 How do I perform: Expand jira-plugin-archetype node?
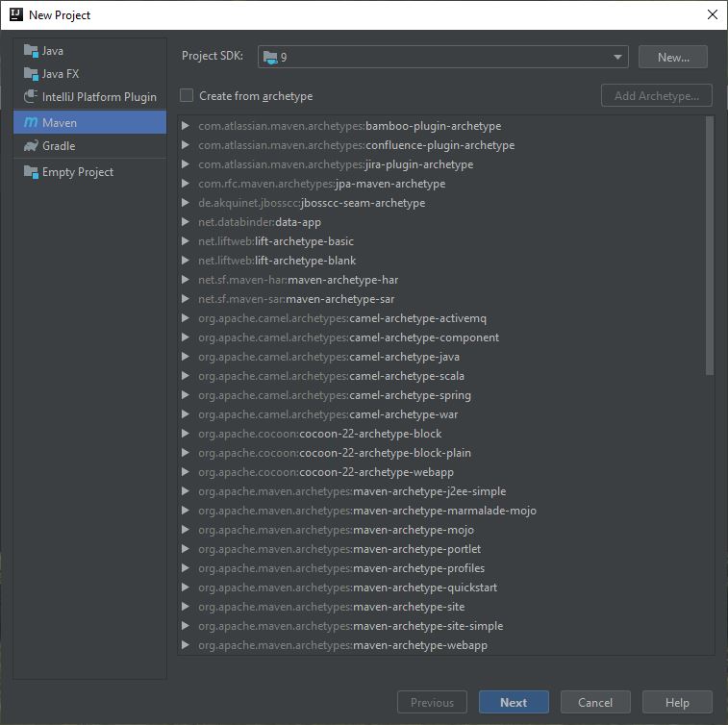tap(186, 164)
